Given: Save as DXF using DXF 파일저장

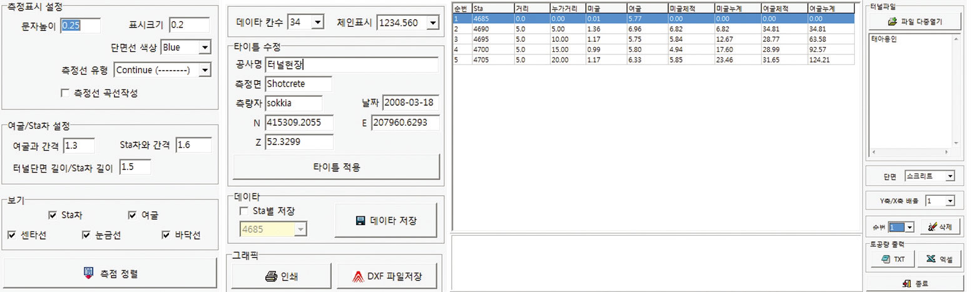Looking at the screenshot, I should point(385,276).
